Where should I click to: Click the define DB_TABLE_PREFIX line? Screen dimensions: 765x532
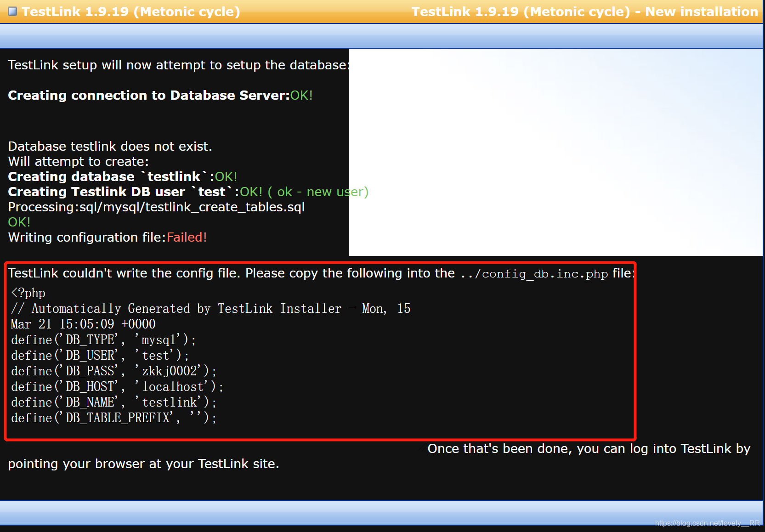pyautogui.click(x=113, y=418)
